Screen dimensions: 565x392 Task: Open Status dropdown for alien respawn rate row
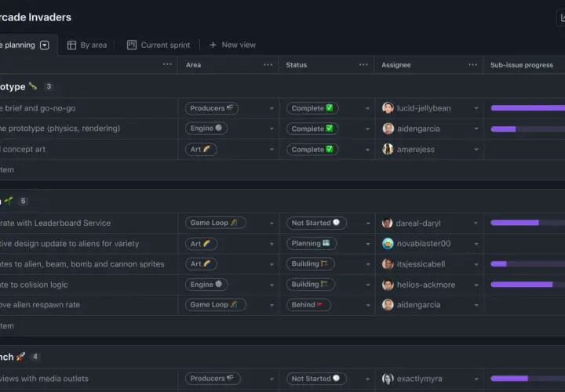click(367, 305)
